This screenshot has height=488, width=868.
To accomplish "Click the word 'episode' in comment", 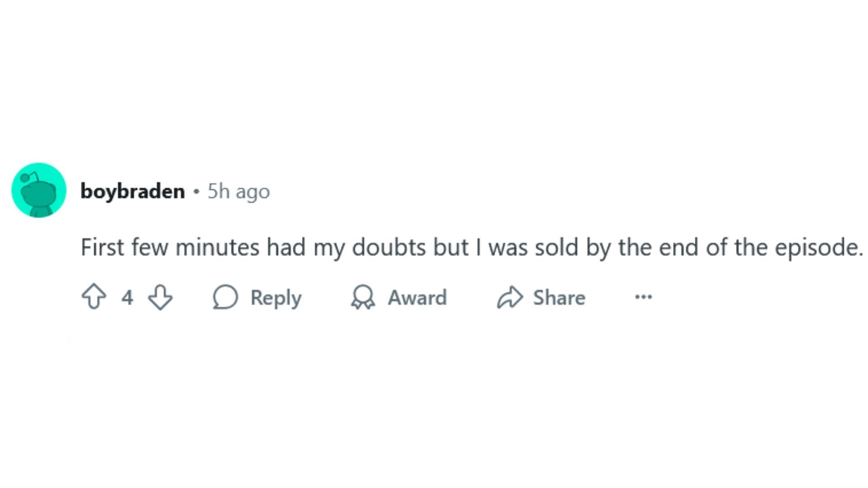I will 818,247.
